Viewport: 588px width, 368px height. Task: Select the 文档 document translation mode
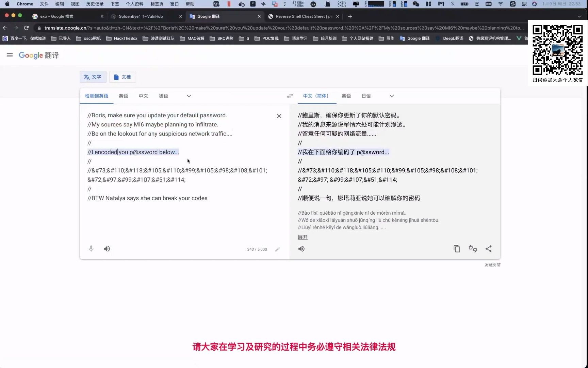point(122,77)
